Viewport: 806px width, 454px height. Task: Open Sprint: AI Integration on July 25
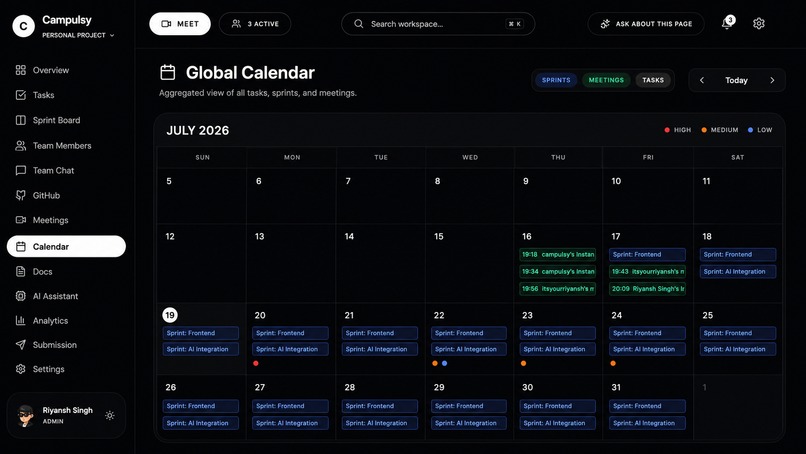[x=738, y=349]
